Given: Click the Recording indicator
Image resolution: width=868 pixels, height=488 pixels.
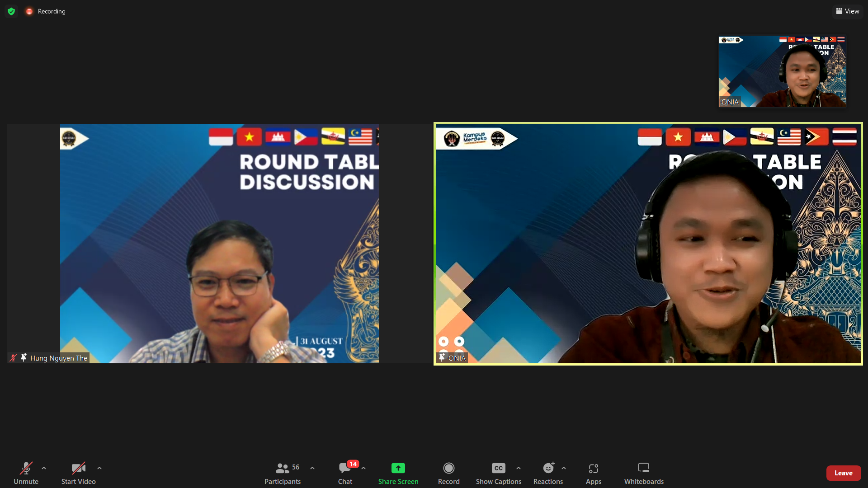Looking at the screenshot, I should click(46, 11).
